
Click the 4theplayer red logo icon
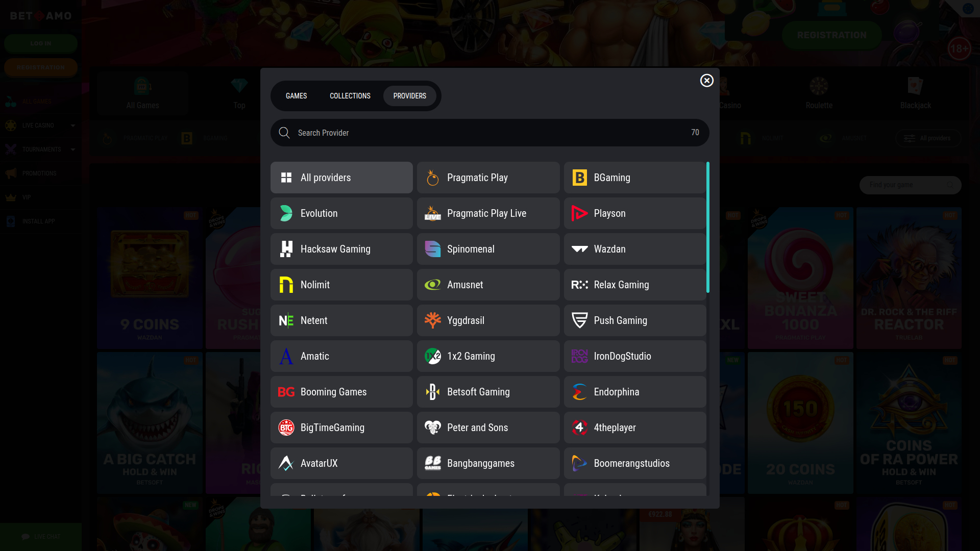pyautogui.click(x=579, y=428)
